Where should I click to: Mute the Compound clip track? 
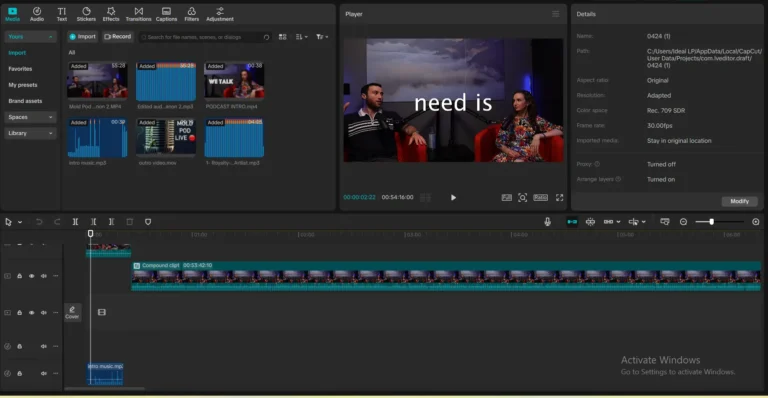(44, 276)
